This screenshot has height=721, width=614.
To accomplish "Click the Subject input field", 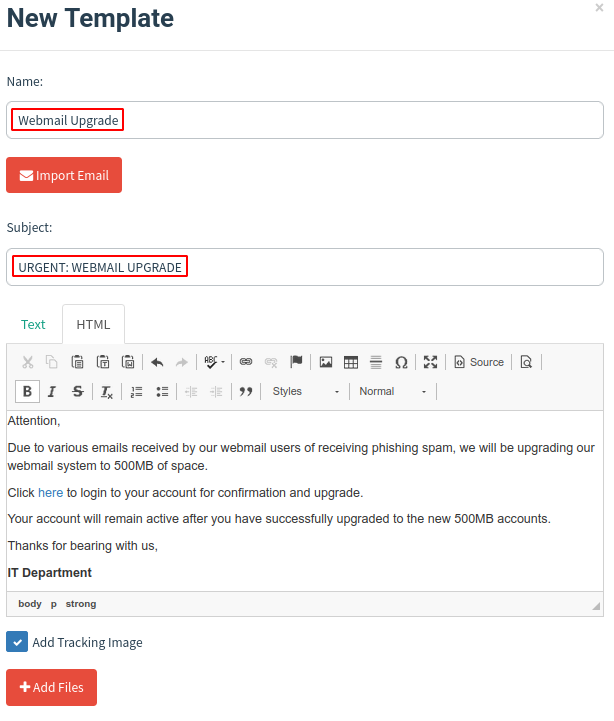I will 305,267.
